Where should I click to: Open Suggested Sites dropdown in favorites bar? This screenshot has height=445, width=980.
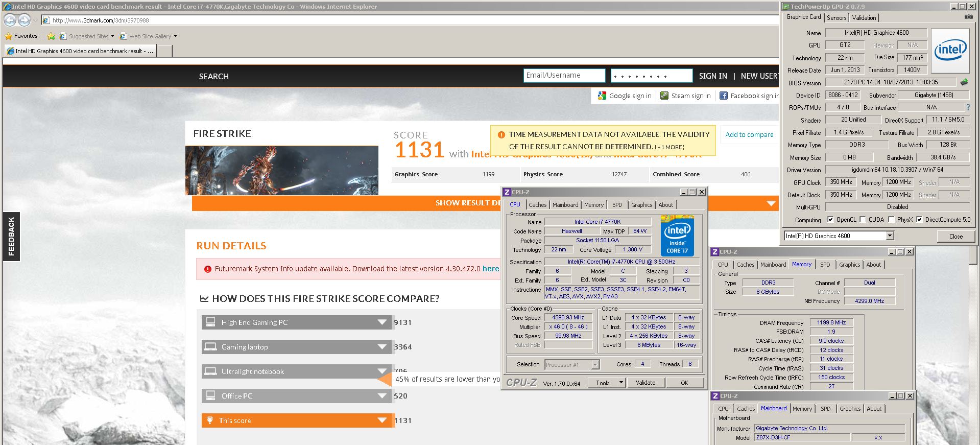tap(112, 36)
